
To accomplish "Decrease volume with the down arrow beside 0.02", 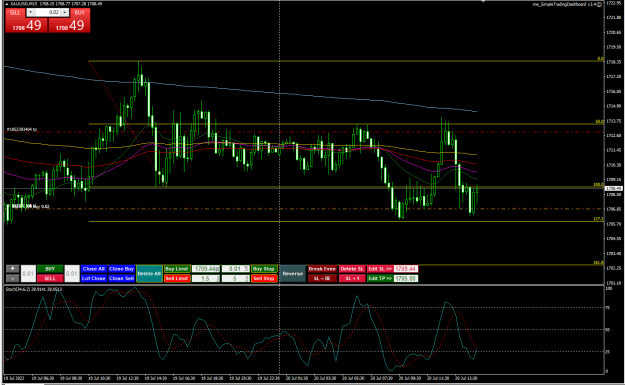I will 30,13.
